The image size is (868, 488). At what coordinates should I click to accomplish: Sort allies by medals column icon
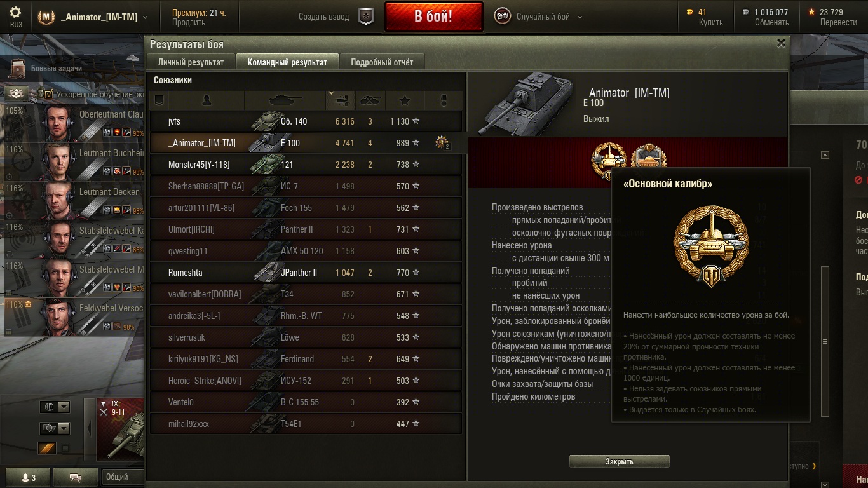(x=444, y=100)
